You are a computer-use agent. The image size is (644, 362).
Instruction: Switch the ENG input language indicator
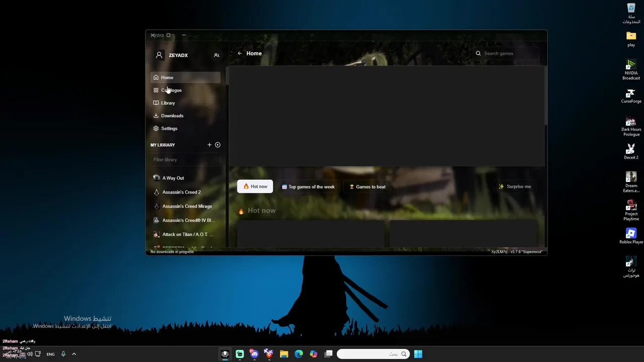(x=50, y=354)
